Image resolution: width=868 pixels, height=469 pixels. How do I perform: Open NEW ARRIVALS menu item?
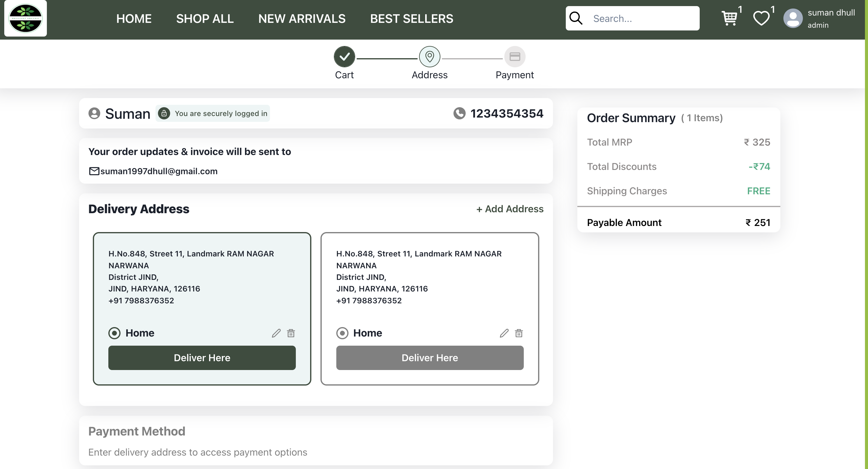pos(302,18)
